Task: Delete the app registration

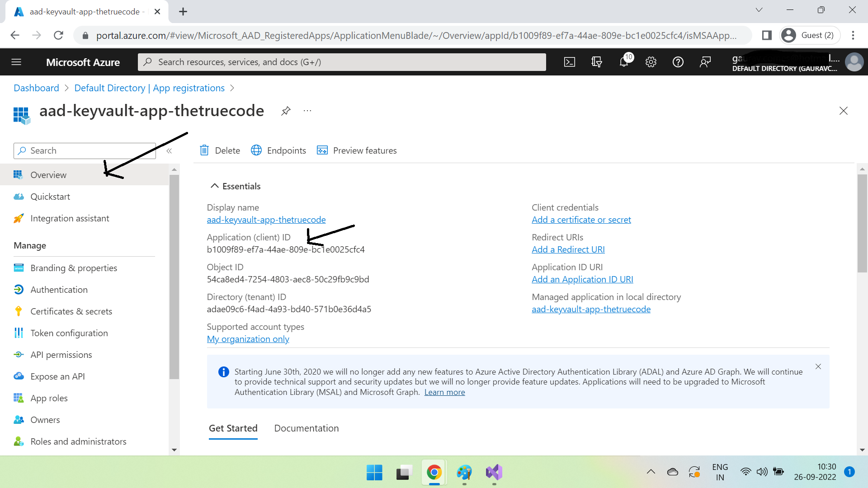Action: (220, 150)
